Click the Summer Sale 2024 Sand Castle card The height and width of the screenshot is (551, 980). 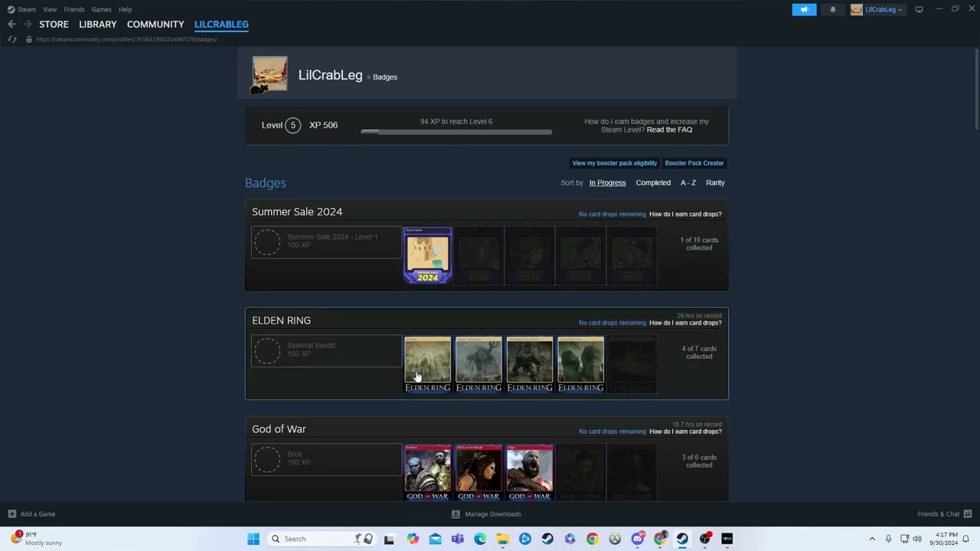coord(427,256)
